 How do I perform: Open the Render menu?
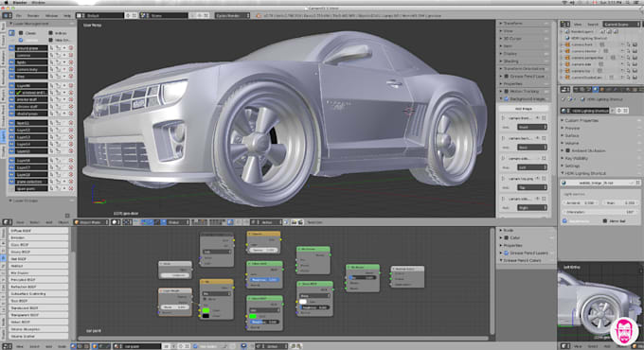click(33, 15)
